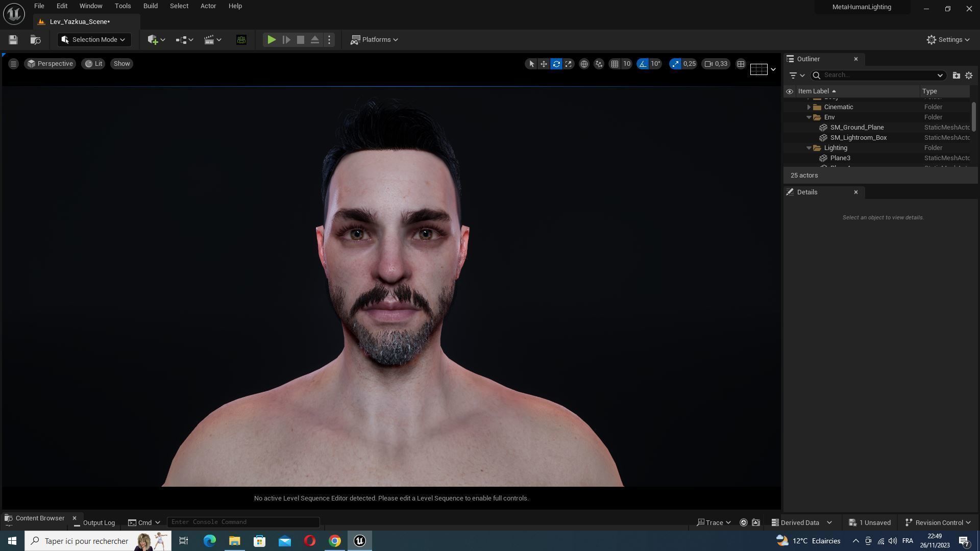Screen dimensions: 980x551
Task: Open the Build menu
Action: [150, 6]
